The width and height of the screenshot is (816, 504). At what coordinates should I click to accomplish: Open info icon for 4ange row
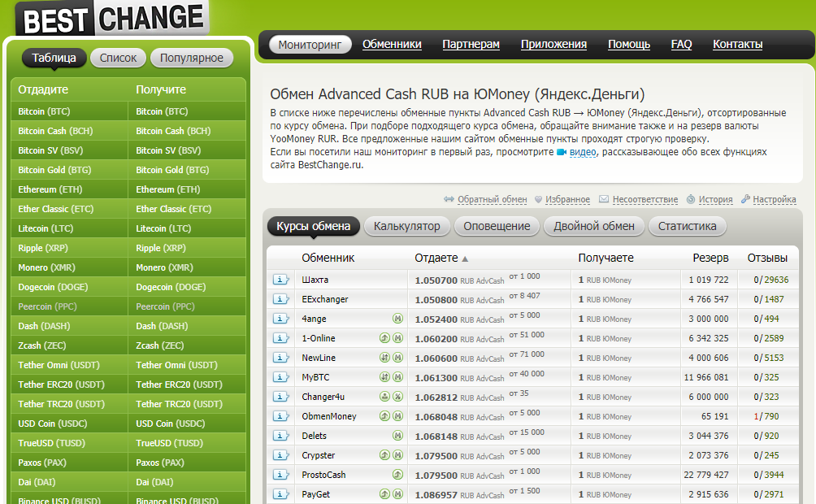(x=280, y=319)
